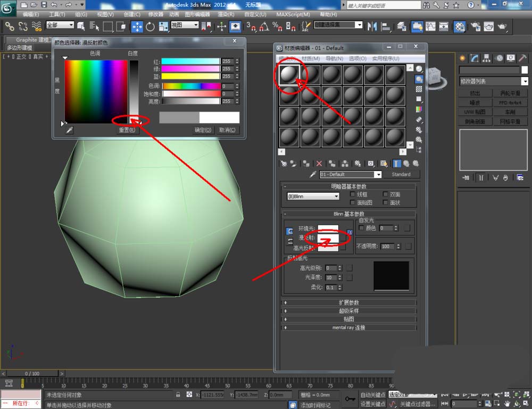
Task: Open the 01 - Default material name dropdown
Action: [351, 174]
